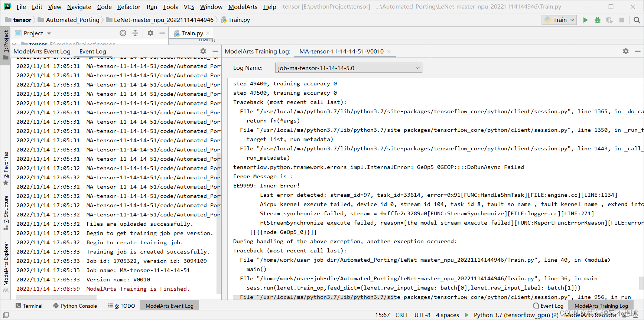Open the VCS menu
The width and height of the screenshot is (644, 320).
189,7
